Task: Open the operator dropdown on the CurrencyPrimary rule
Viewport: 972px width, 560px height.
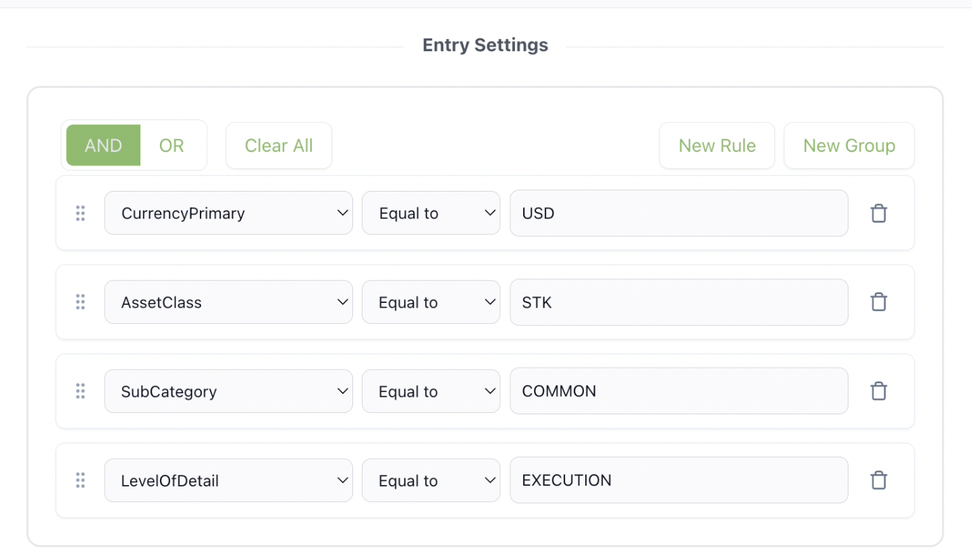Action: (x=431, y=213)
